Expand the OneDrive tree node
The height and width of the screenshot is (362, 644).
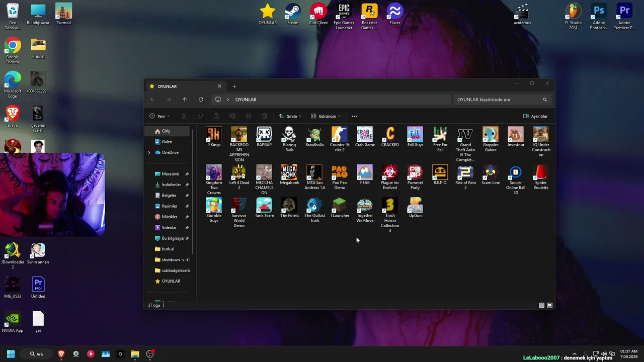149,152
